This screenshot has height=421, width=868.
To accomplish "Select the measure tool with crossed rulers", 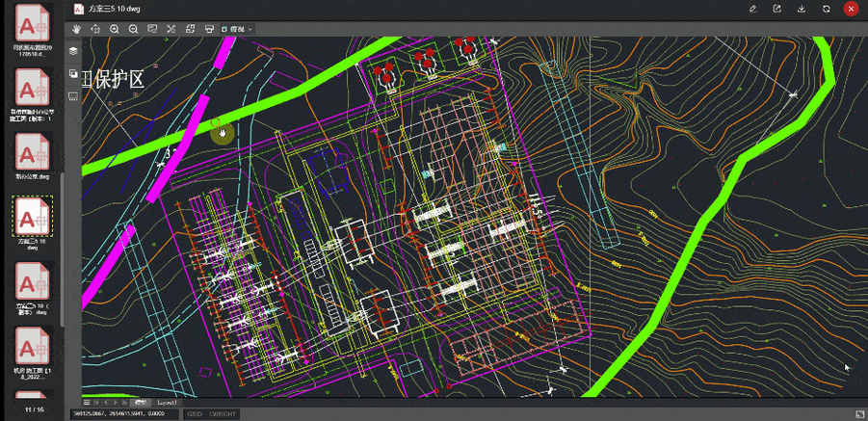I will [171, 29].
